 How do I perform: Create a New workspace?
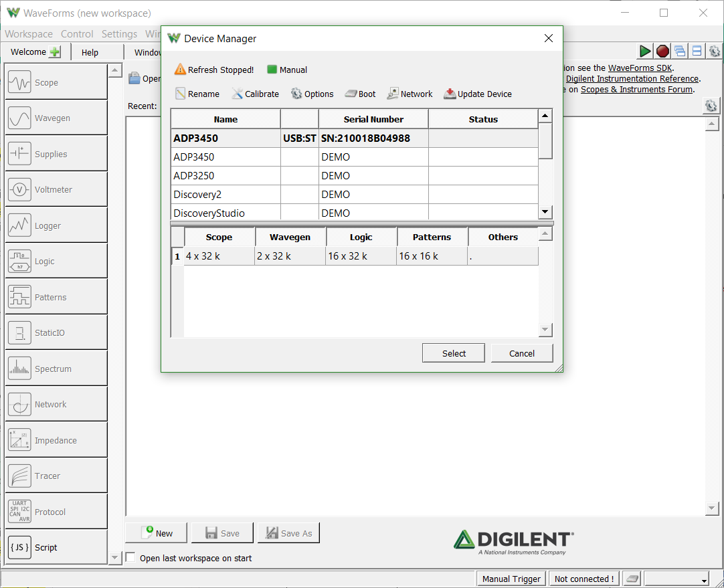pyautogui.click(x=157, y=533)
